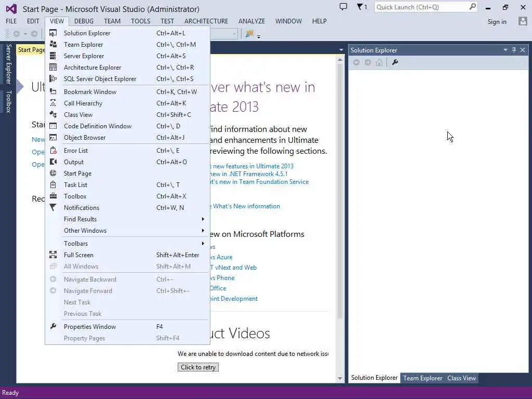532x399 pixels.
Task: Click the Start Page menu icon
Action: coord(53,173)
